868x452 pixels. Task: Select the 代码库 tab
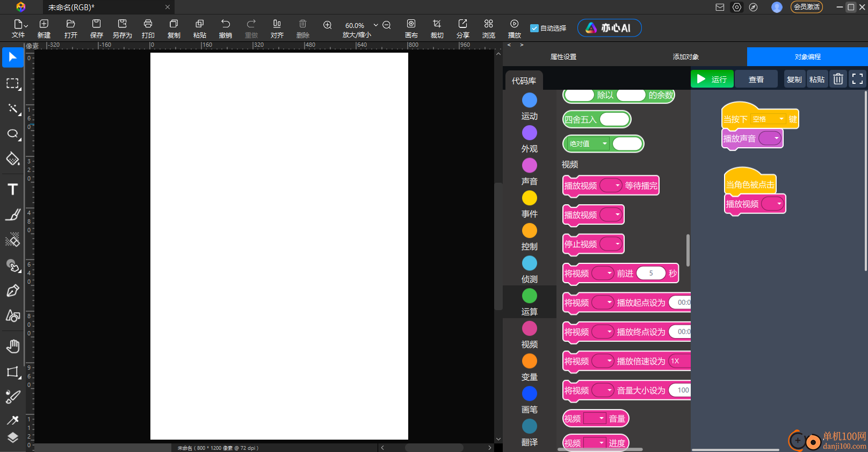524,81
